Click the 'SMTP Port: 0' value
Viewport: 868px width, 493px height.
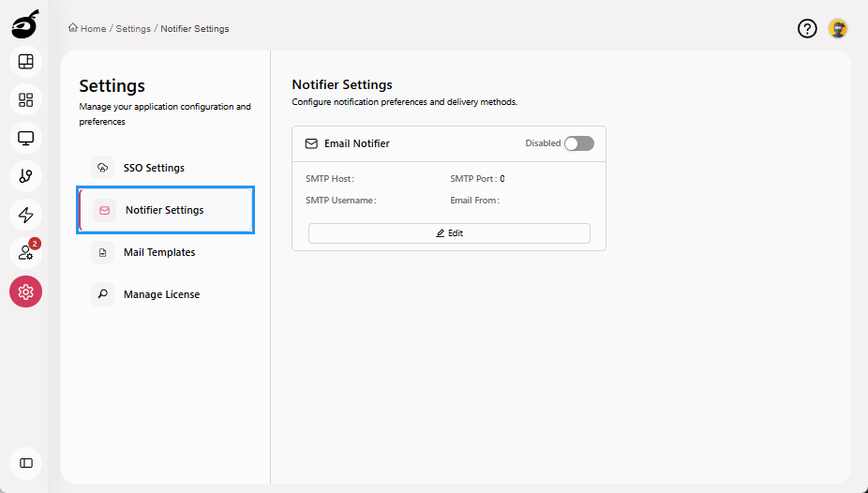pos(477,179)
